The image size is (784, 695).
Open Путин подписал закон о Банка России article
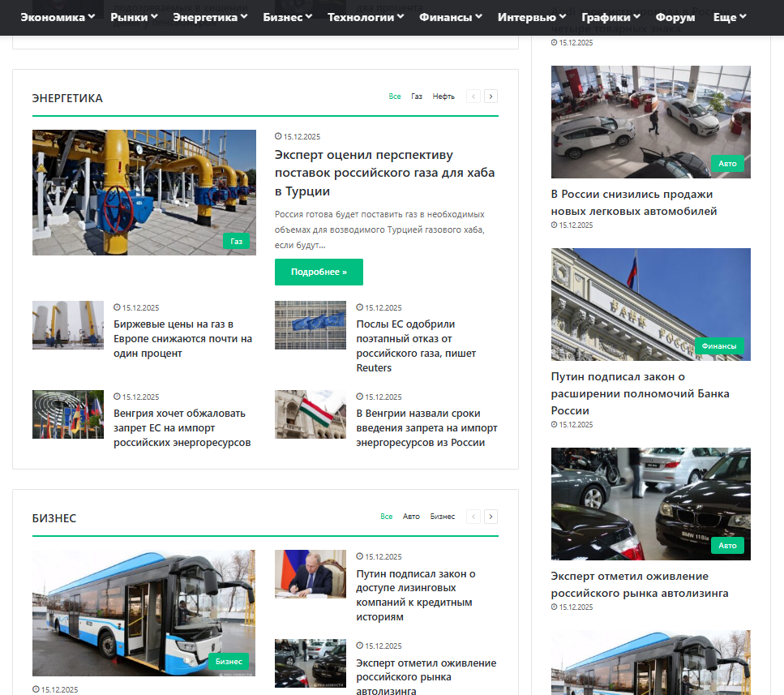[x=640, y=393]
